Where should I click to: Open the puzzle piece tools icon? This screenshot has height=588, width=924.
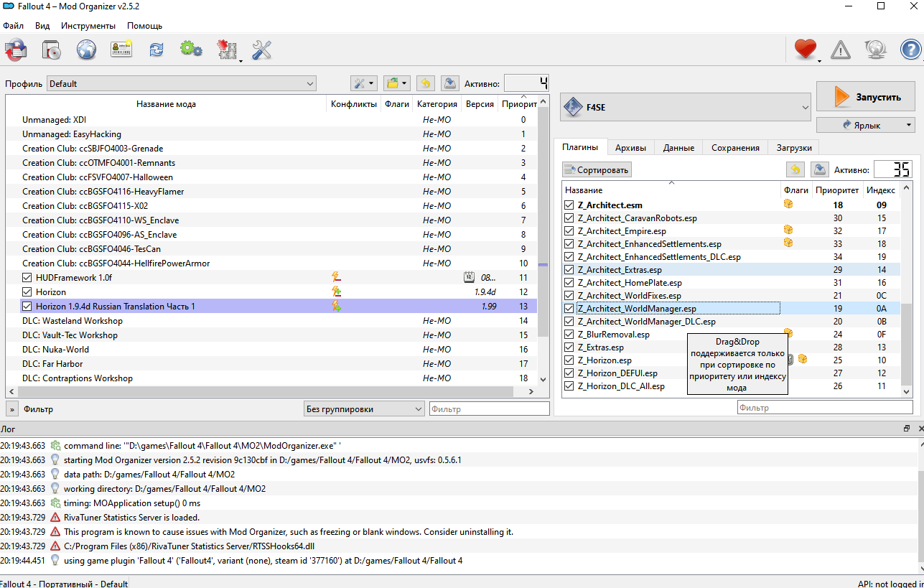(227, 50)
